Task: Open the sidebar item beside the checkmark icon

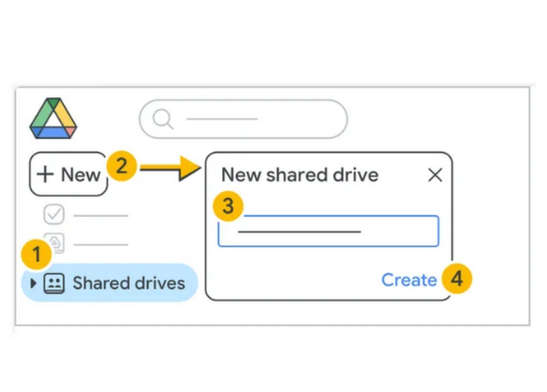Action: click(101, 216)
